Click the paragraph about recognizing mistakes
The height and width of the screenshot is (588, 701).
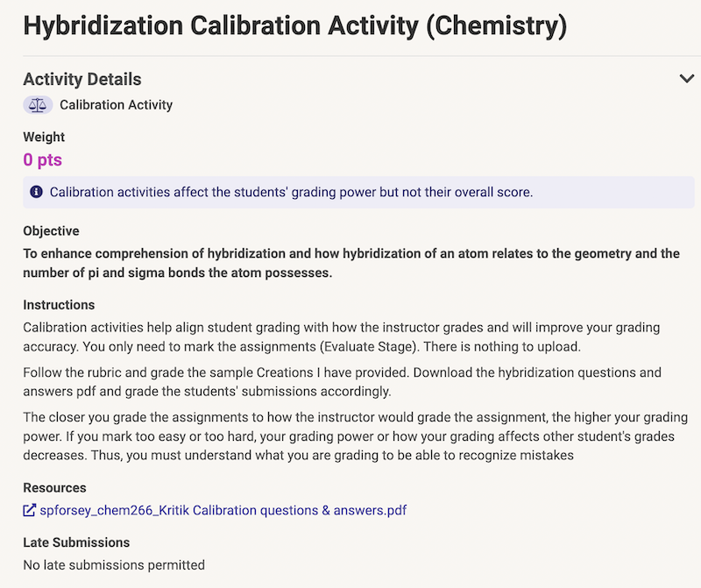(x=356, y=436)
